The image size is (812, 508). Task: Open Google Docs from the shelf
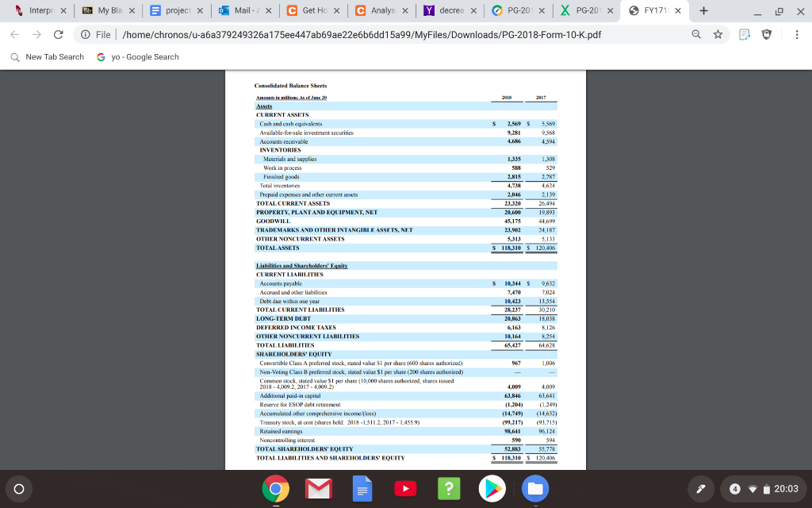point(362,488)
